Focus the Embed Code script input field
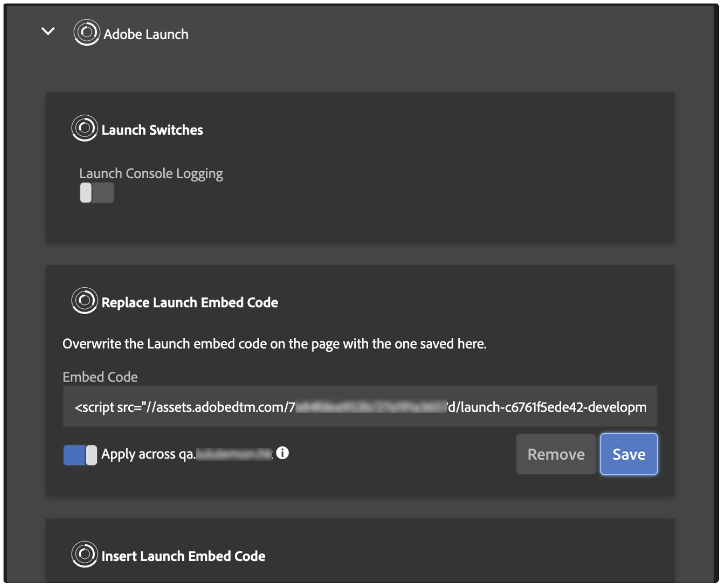This screenshot has width=725, height=588. pyautogui.click(x=359, y=407)
